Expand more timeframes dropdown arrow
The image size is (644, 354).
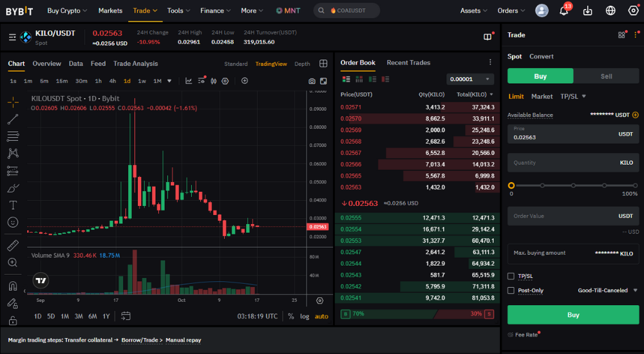[x=169, y=81]
